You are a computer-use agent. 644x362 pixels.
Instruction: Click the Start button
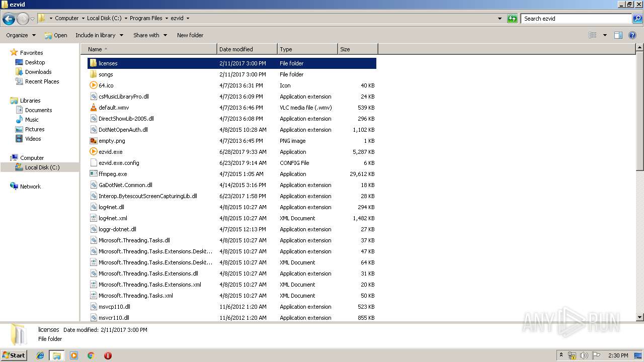coord(14,355)
